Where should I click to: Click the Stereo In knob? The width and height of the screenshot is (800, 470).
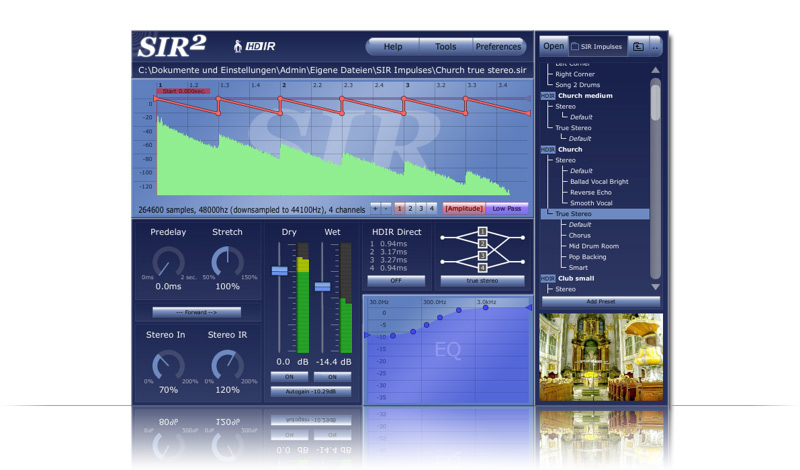click(x=168, y=365)
